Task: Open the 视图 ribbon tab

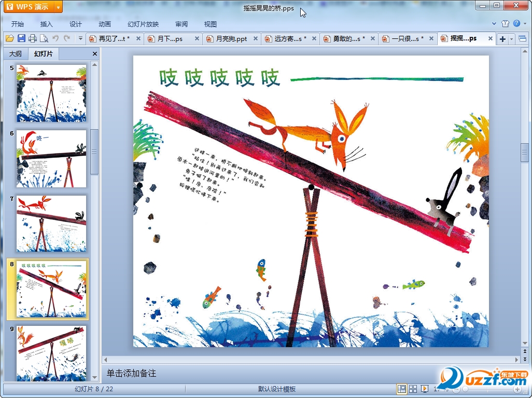Action: pos(211,24)
